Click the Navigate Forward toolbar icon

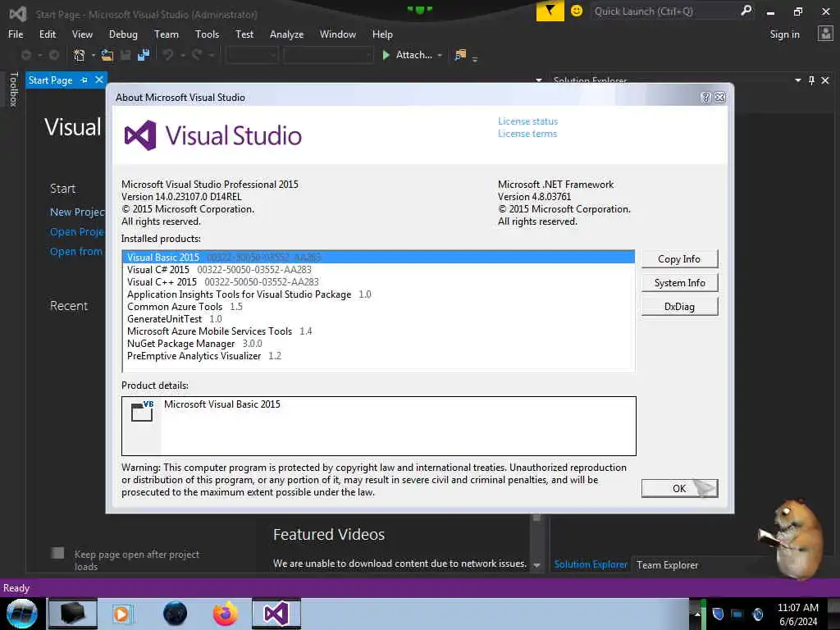pos(53,55)
